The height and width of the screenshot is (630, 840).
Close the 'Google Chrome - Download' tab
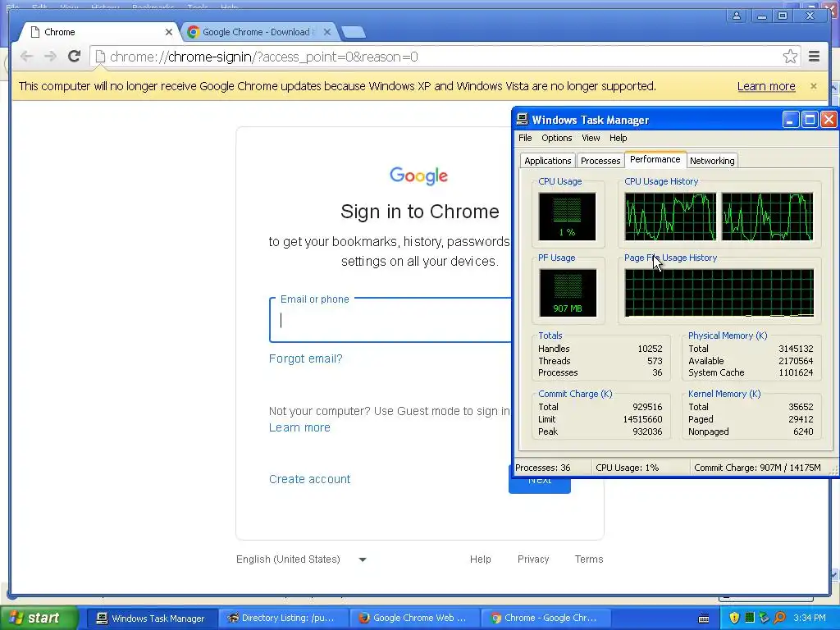(327, 32)
